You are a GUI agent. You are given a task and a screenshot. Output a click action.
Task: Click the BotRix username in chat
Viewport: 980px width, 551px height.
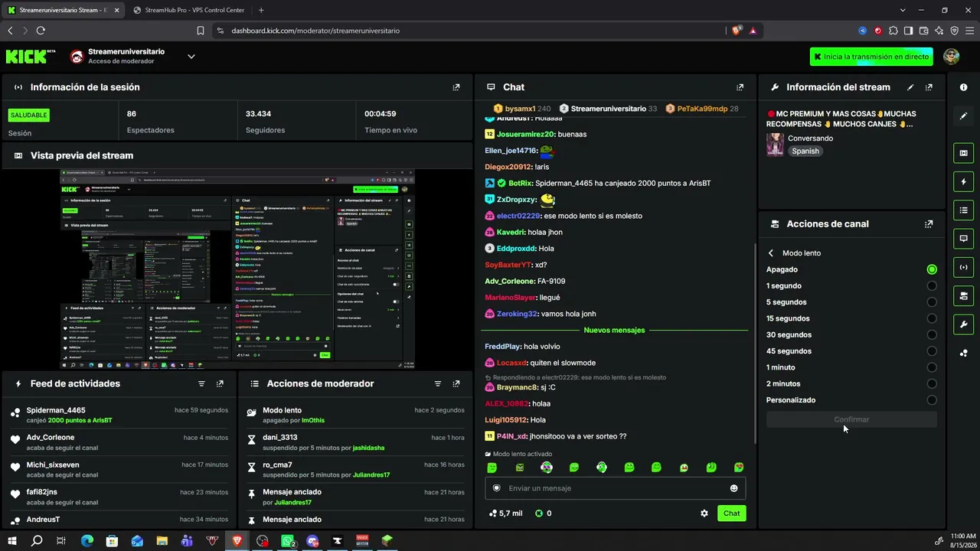point(521,184)
